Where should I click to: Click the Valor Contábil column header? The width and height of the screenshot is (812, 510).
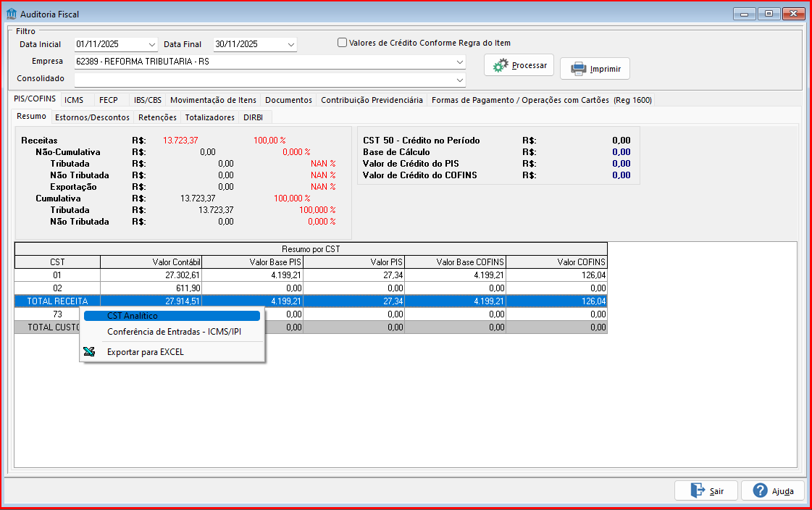point(151,262)
